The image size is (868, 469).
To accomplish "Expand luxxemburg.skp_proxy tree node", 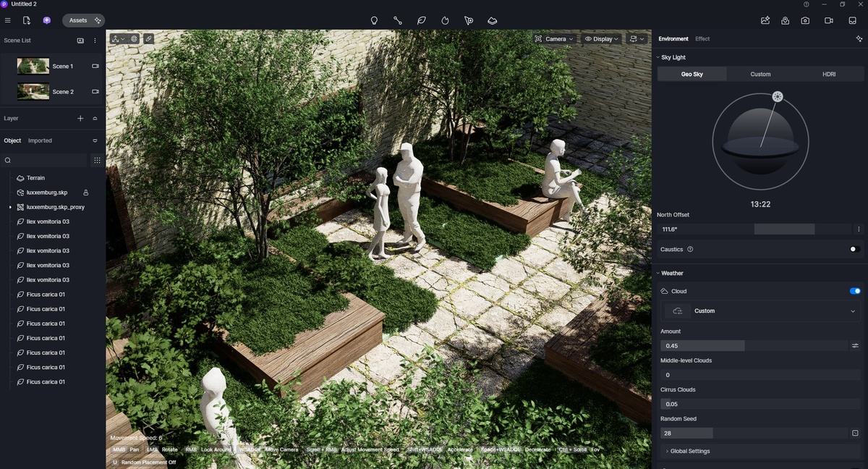I will pos(10,207).
